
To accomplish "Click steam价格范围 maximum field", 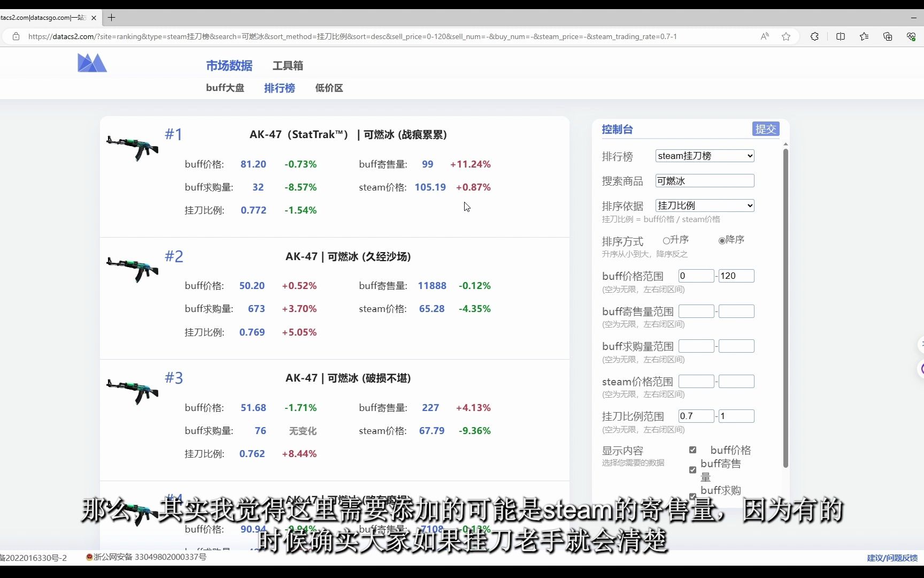I will tap(736, 381).
